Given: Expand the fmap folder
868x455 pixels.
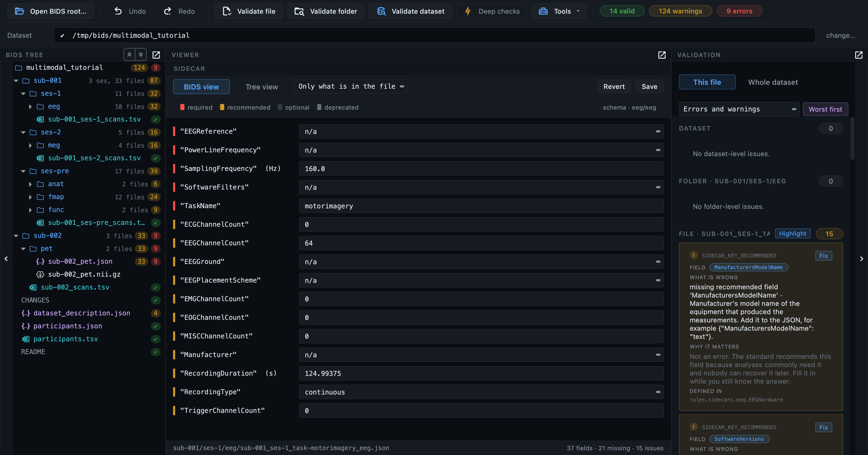Looking at the screenshot, I should [x=30, y=197].
